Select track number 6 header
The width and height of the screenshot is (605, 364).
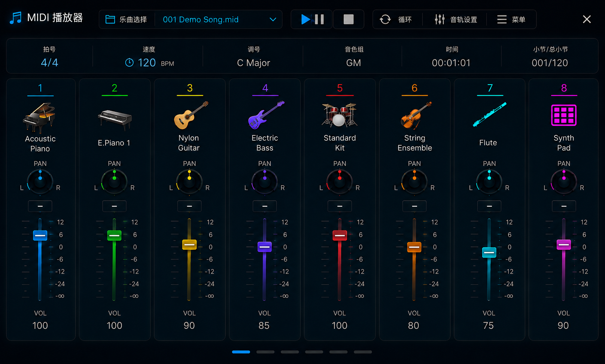(x=414, y=88)
